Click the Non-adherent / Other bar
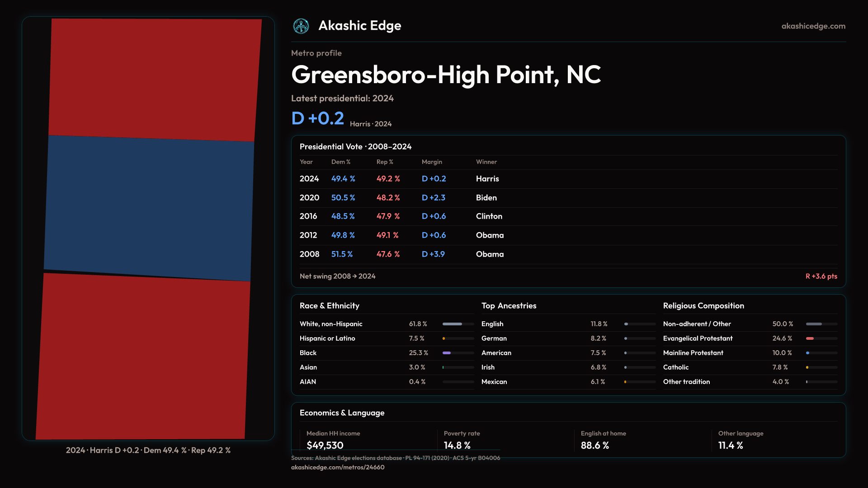This screenshot has height=488, width=868. [814, 324]
